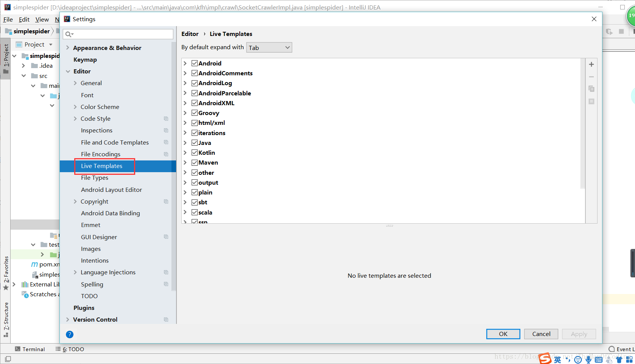
Task: Click the IntelliJ logo in Settings title bar
Action: pyautogui.click(x=67, y=19)
